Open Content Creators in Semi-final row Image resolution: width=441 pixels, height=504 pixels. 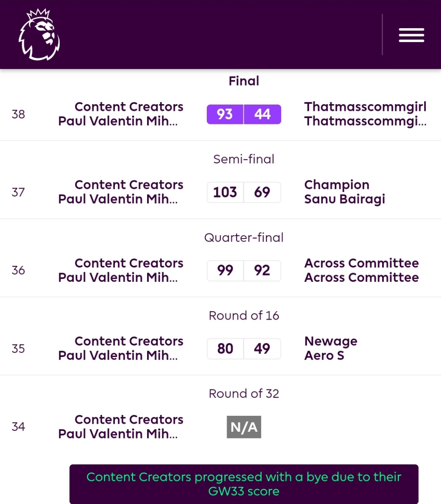click(121, 192)
